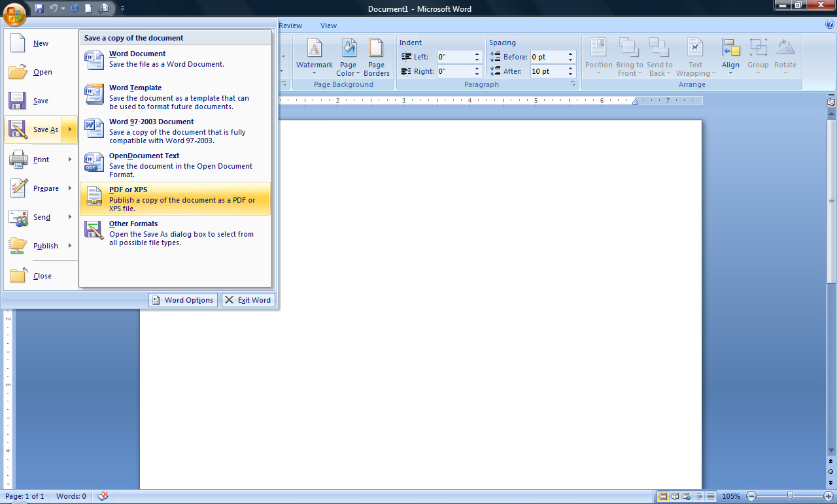Click the Select Browse Object round button

pos(831,471)
